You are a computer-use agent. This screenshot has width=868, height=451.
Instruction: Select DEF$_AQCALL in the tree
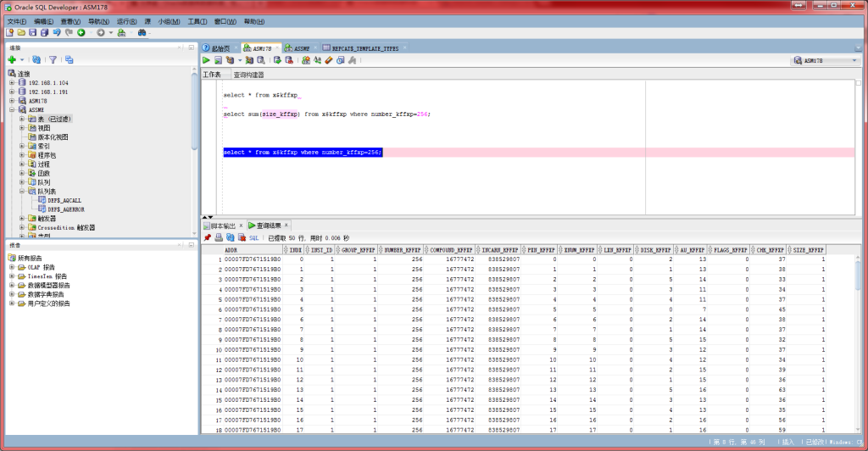tap(64, 200)
